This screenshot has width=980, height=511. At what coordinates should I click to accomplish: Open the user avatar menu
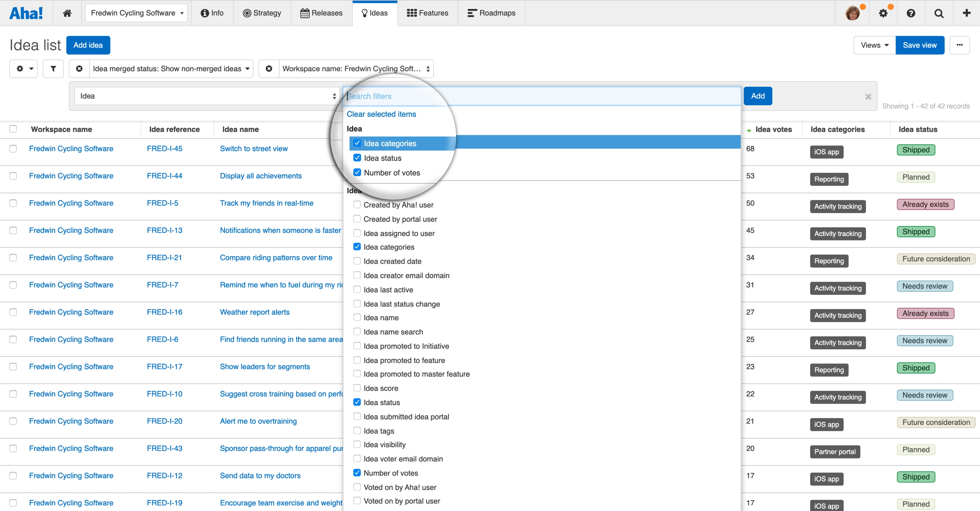tap(853, 13)
